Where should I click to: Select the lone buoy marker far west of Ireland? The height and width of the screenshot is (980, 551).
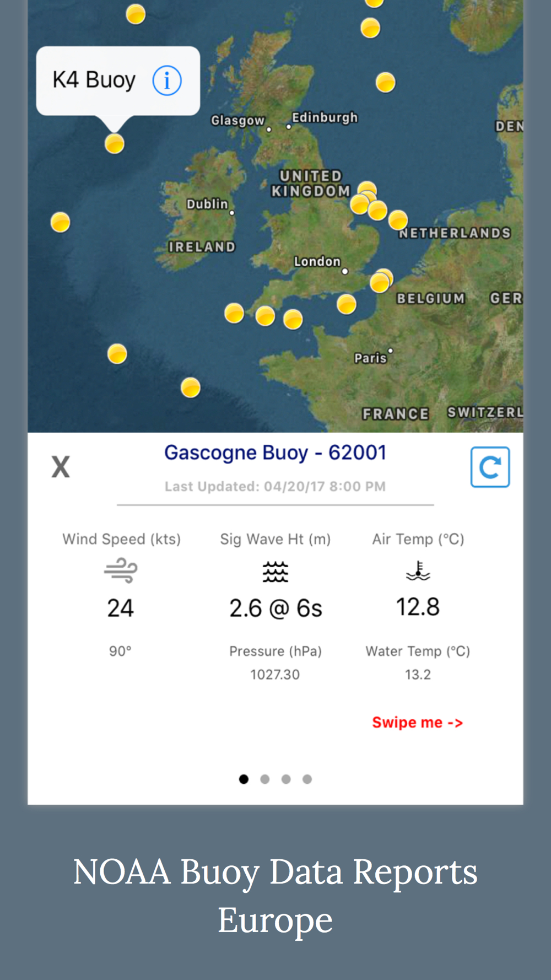60,223
